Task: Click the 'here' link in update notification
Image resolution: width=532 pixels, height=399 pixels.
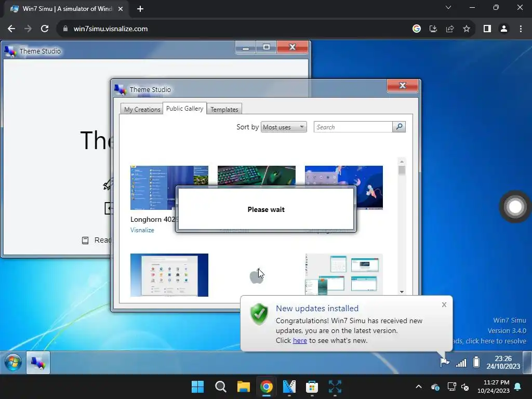Action: [x=300, y=340]
